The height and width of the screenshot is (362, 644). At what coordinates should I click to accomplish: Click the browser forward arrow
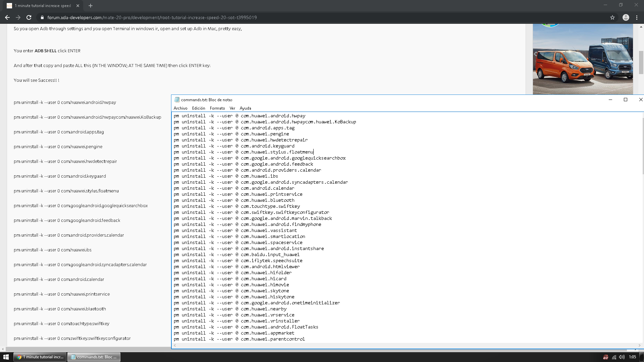click(x=18, y=17)
